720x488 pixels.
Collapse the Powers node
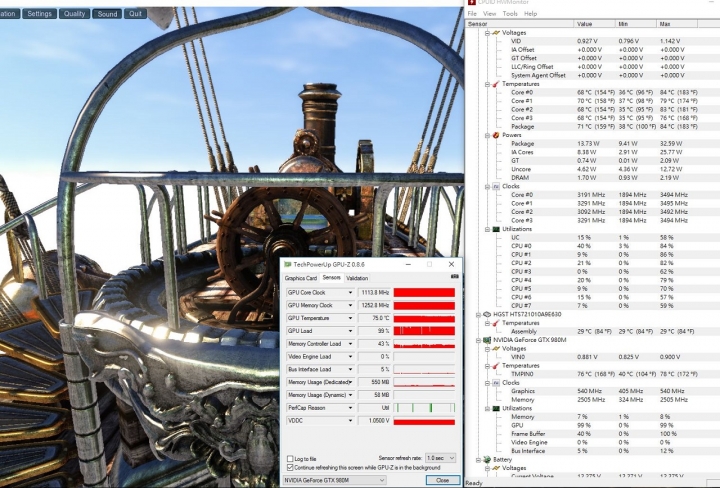point(487,135)
